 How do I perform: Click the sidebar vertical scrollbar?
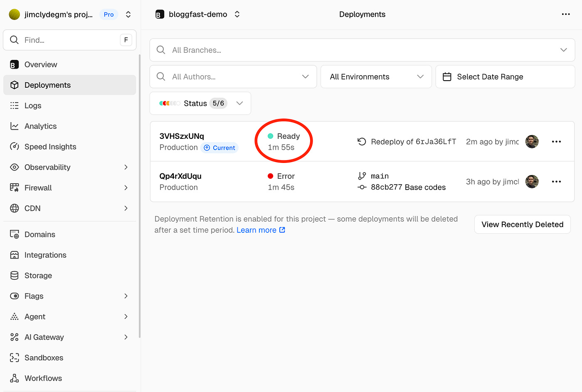[x=139, y=195]
